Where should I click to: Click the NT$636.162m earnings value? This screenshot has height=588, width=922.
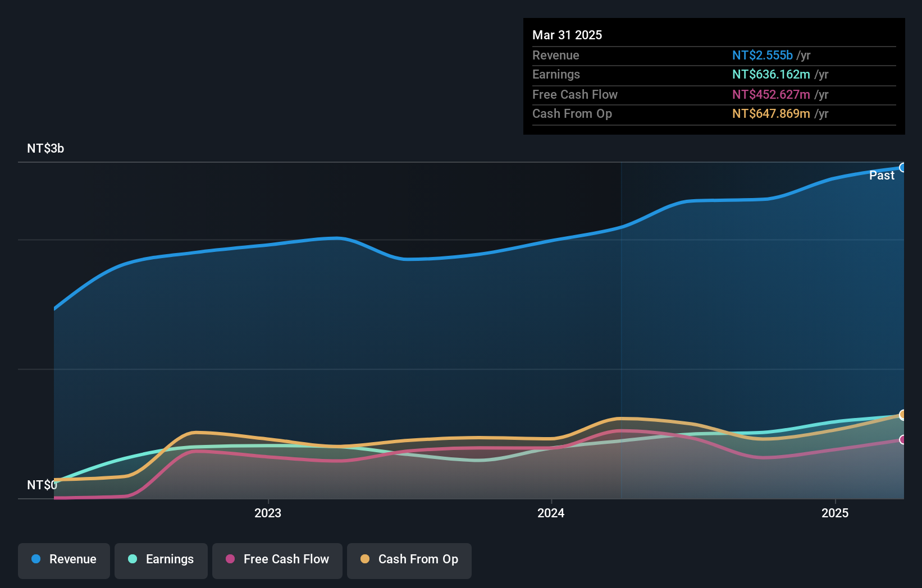click(771, 75)
